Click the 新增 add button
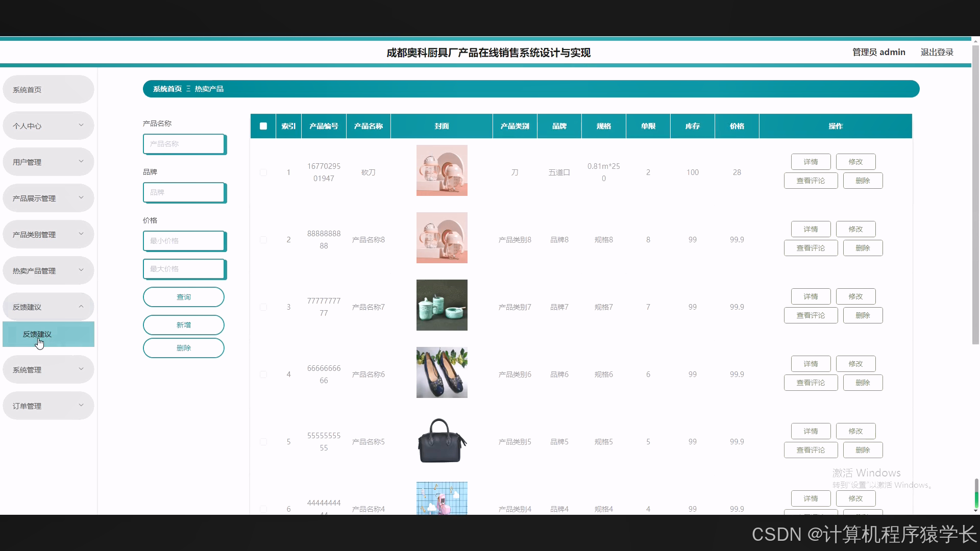 tap(183, 325)
